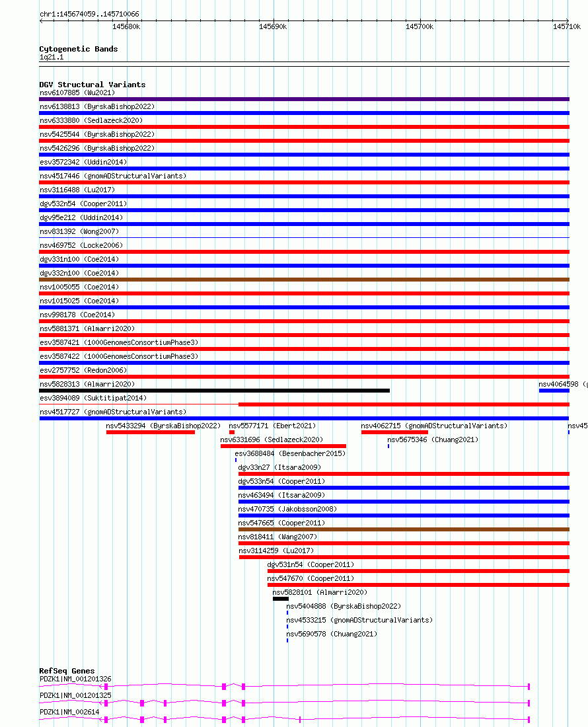Click nsv1015025 (Coe2014) label

tap(79, 301)
